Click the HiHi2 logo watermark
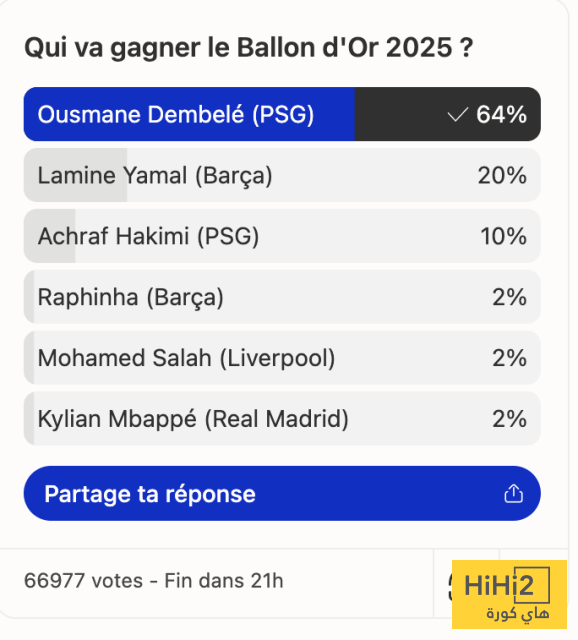The width and height of the screenshot is (578, 640). [x=509, y=594]
